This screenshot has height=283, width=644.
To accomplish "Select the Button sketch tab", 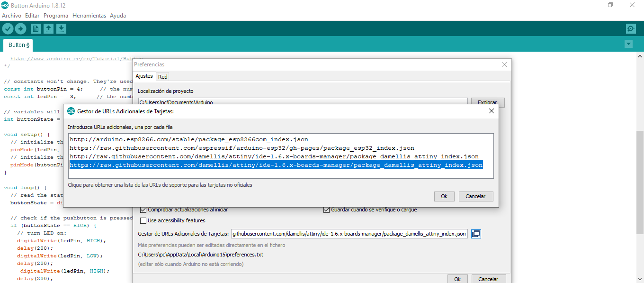I will click(19, 45).
